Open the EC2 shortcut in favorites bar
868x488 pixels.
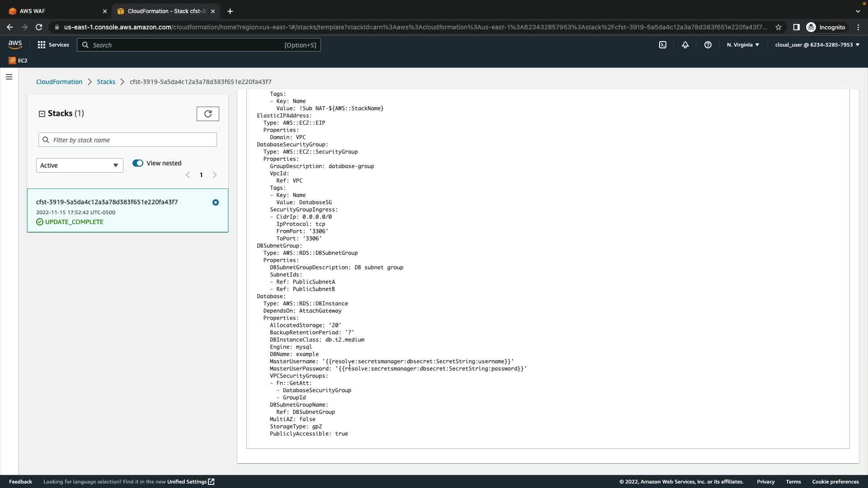[x=18, y=61]
